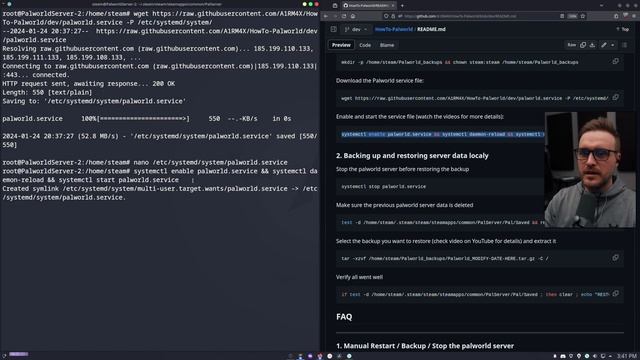The height and width of the screenshot is (360, 640).
Task: Click the '2. Backing up and restoring' heading
Action: (x=412, y=156)
